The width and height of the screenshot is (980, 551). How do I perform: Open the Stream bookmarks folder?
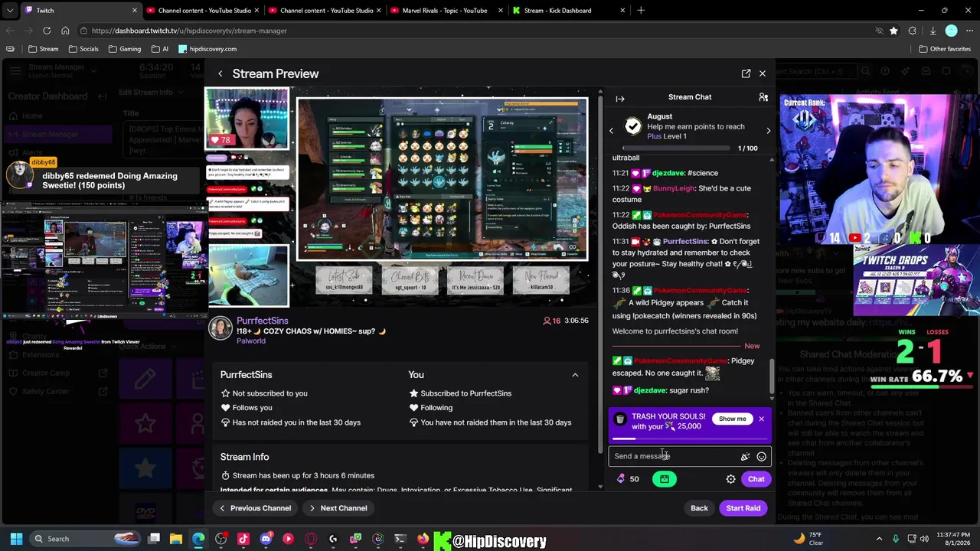point(43,49)
